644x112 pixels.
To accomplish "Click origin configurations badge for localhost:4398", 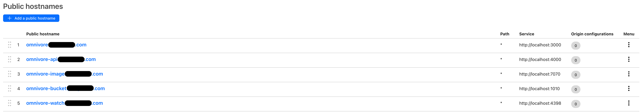I will coord(576,104).
